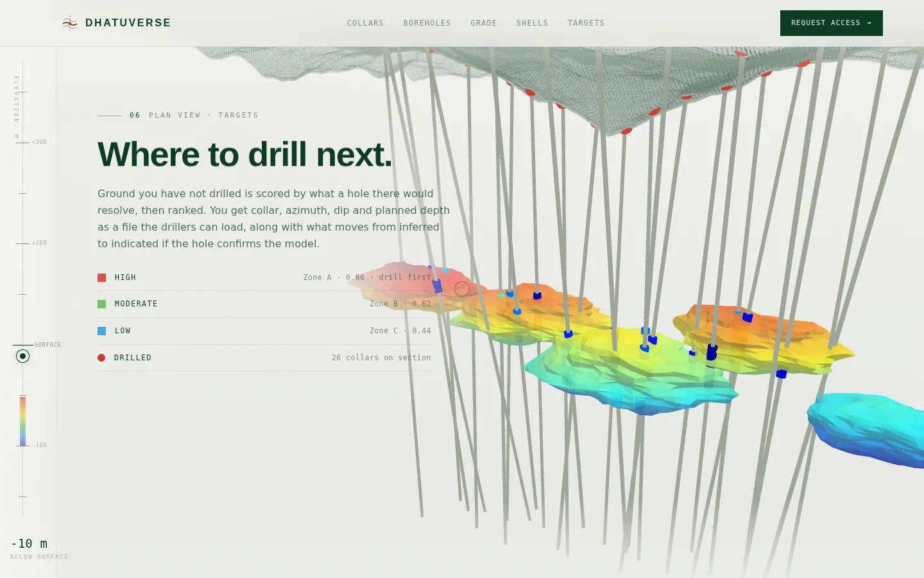Click the +200 elevation tick label
This screenshot has height=578, width=924.
[39, 142]
